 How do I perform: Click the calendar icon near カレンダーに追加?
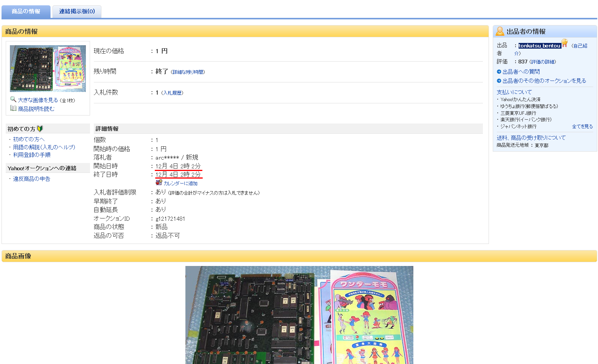click(159, 182)
